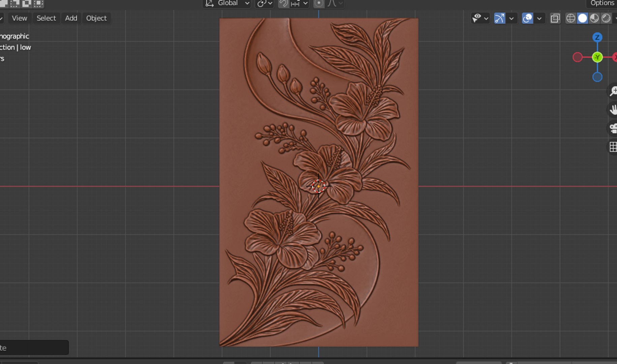Open the Add menu
This screenshot has width=617, height=364.
coord(71,18)
